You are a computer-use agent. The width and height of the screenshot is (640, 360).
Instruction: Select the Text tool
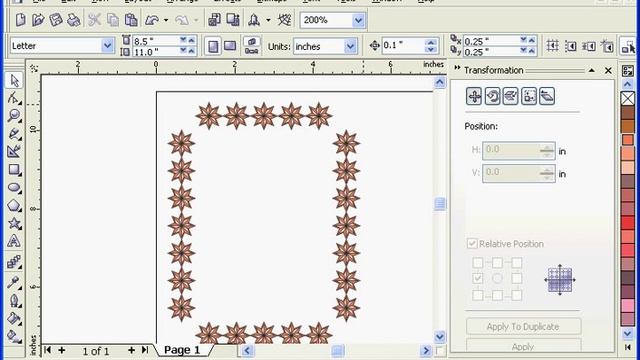(14, 241)
